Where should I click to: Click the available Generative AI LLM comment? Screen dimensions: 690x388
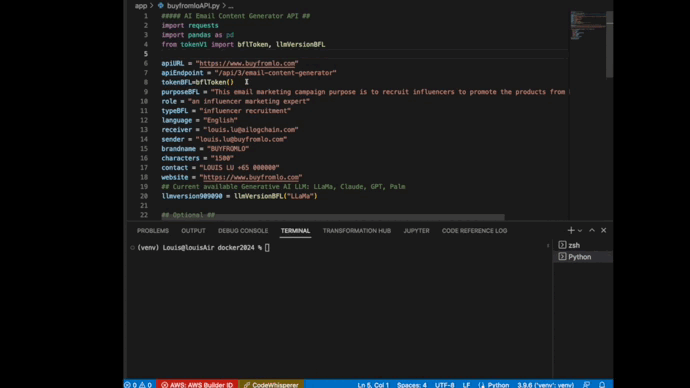283,187
